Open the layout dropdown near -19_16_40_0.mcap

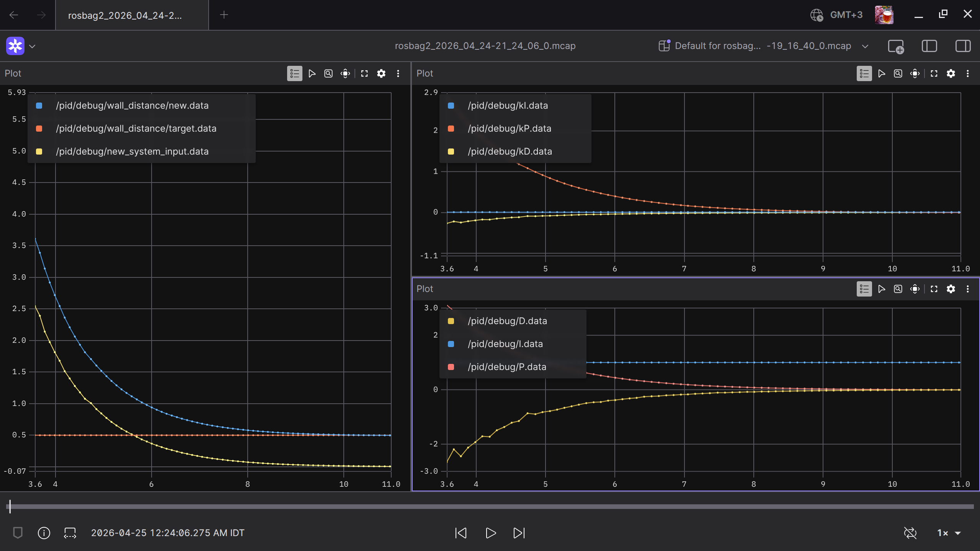point(865,46)
